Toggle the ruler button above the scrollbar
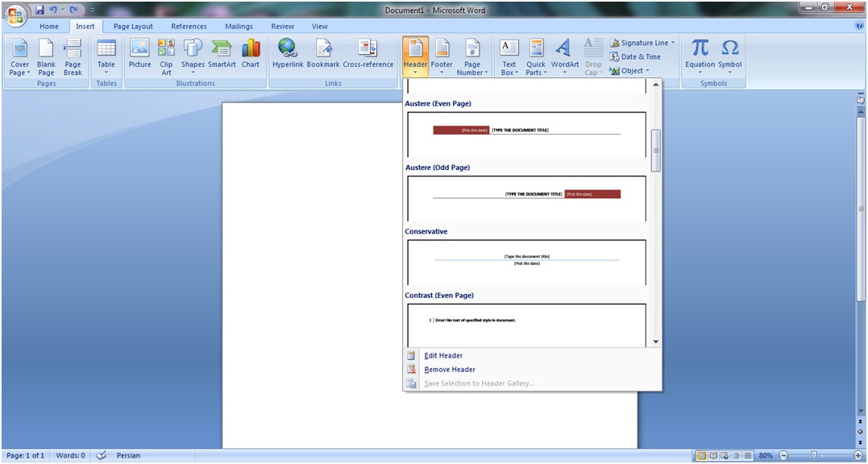 point(860,100)
